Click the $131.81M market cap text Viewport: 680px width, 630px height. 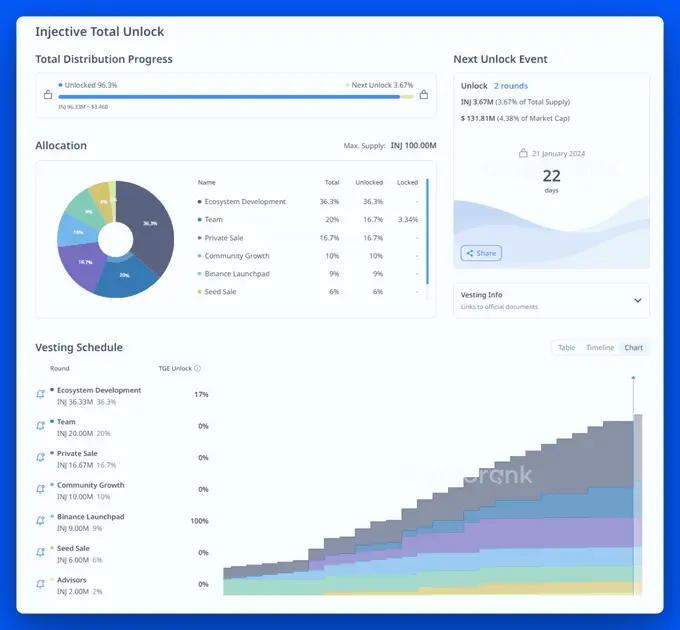(477, 118)
